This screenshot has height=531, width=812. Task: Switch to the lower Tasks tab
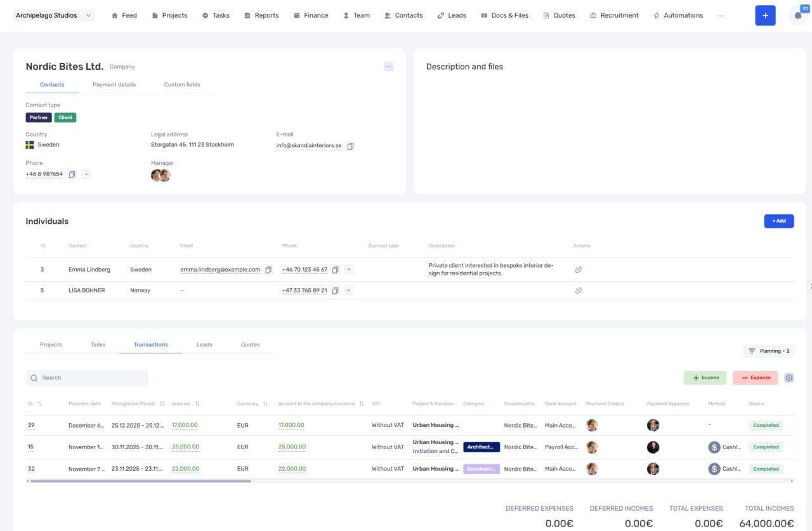pyautogui.click(x=98, y=344)
